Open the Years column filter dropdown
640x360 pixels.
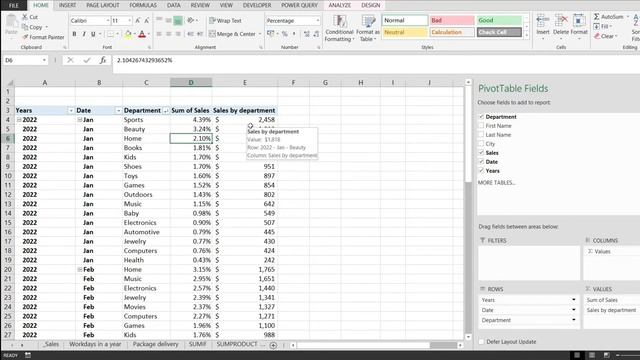(71, 111)
